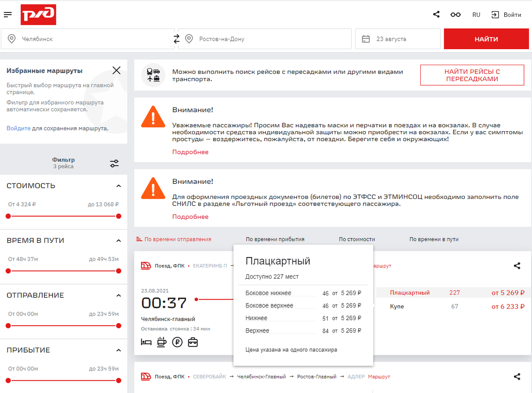Click Верхнее seat row in popup
The height and width of the screenshot is (393, 532).
[303, 331]
